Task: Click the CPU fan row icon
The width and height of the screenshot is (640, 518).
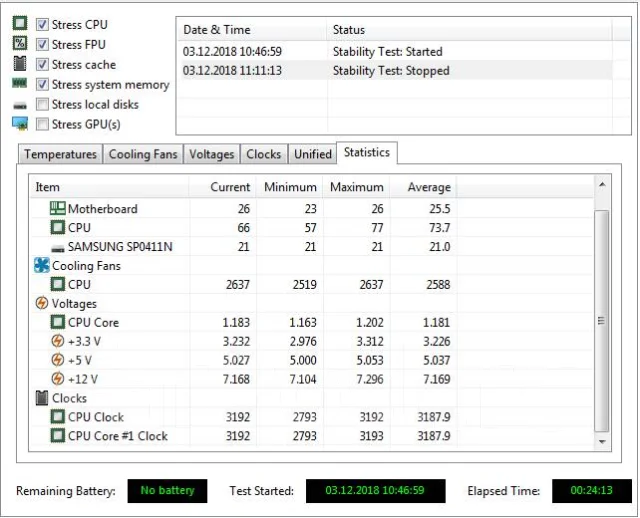Action: click(x=58, y=284)
